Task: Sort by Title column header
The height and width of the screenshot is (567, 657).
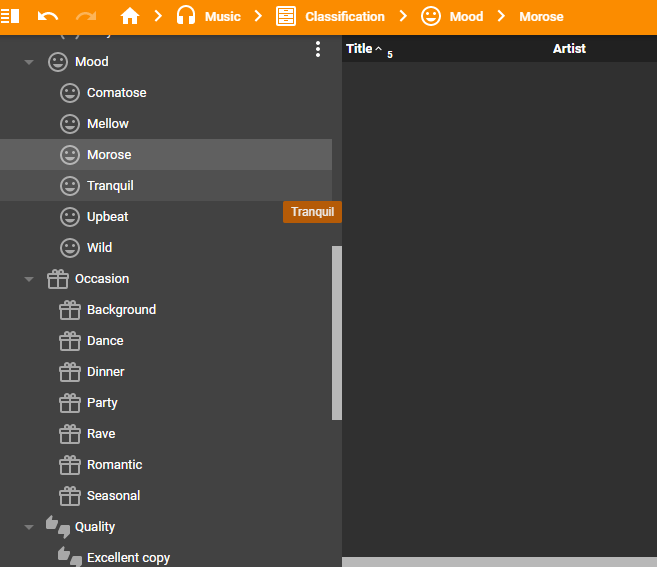Action: (359, 49)
